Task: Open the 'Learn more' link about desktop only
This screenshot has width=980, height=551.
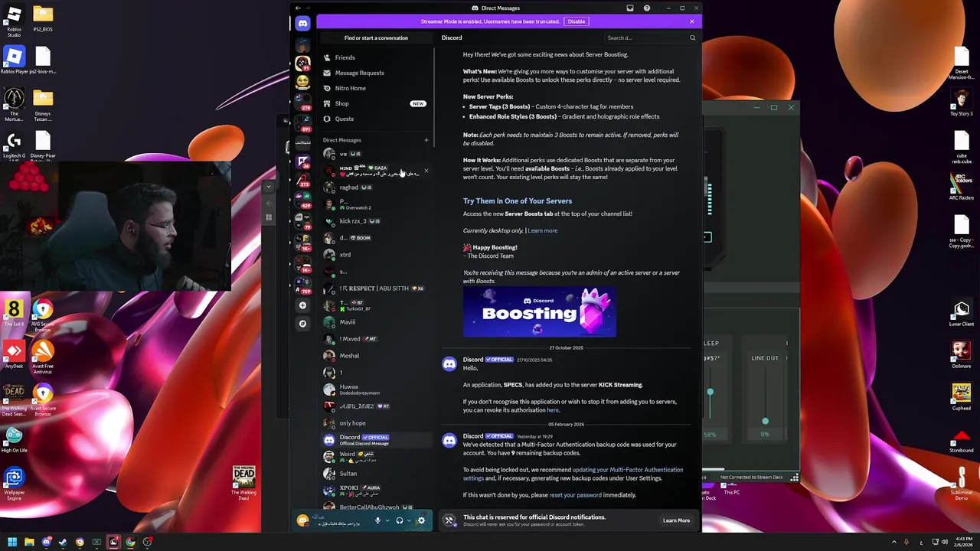Action: coord(543,230)
